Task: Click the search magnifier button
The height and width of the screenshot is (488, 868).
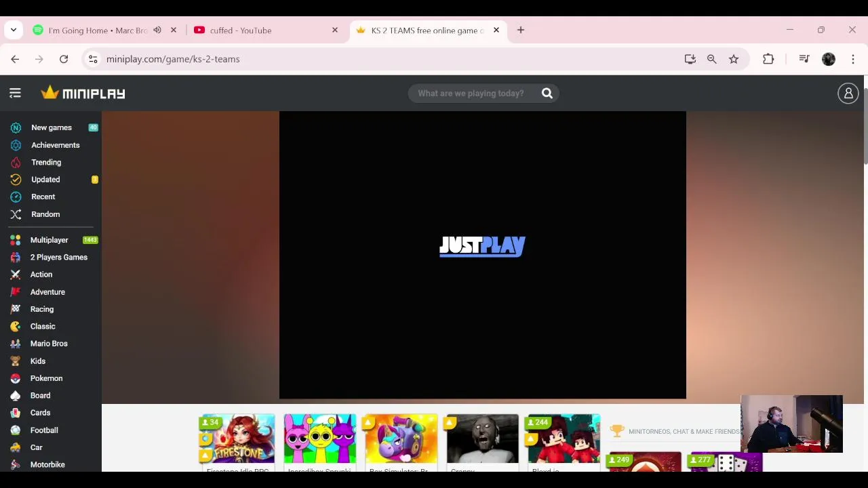Action: point(547,94)
